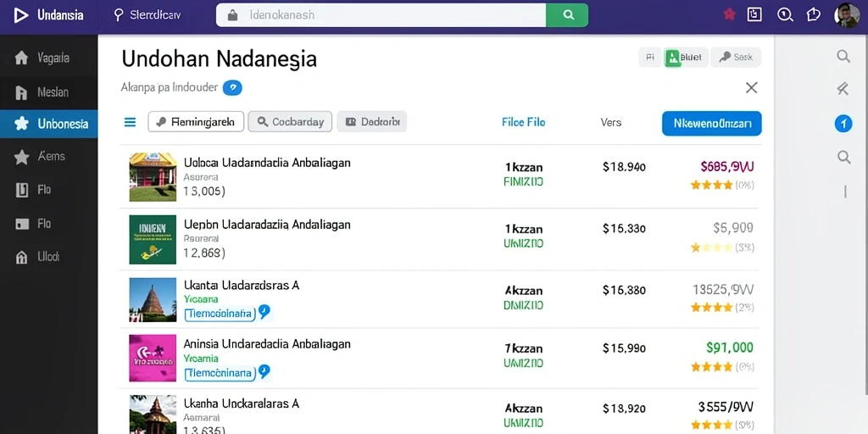Open the red star favorites icon in the header
This screenshot has width=868, height=434.
[730, 15]
